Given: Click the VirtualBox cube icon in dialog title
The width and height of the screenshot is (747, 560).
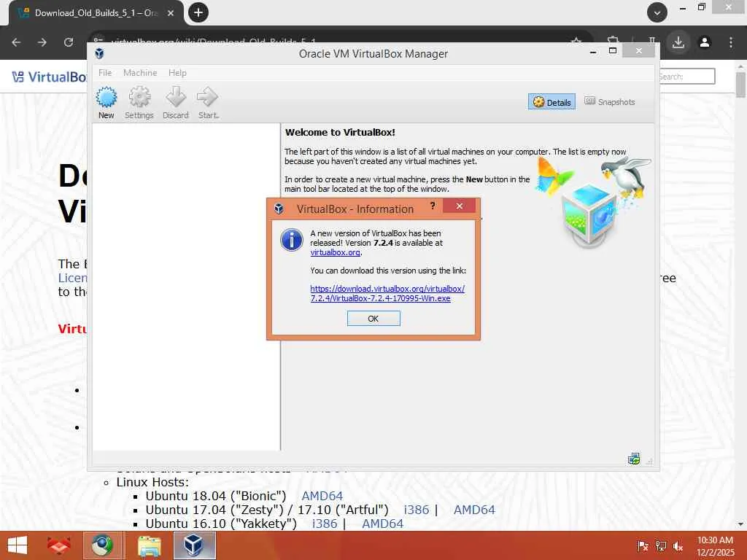Looking at the screenshot, I should point(279,209).
